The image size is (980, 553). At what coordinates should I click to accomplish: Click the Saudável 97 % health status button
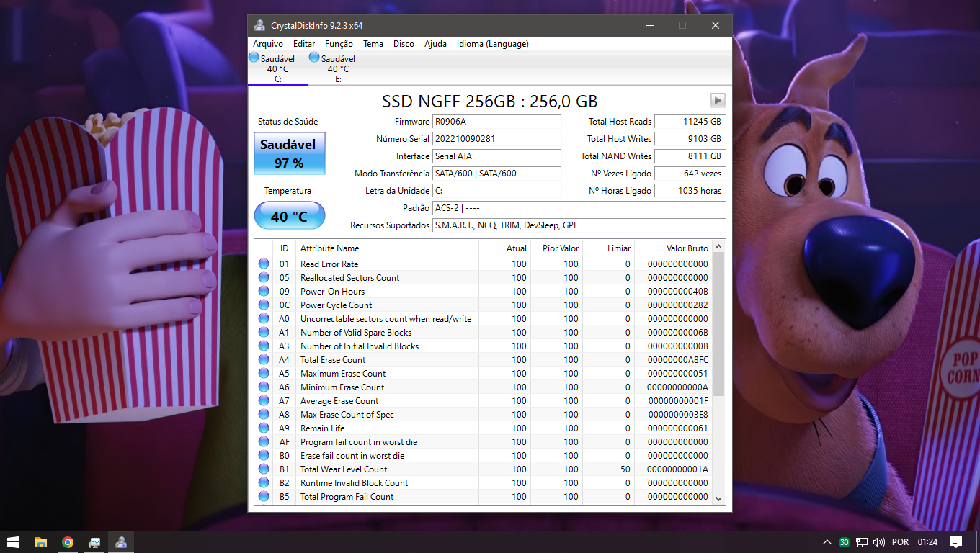[289, 153]
